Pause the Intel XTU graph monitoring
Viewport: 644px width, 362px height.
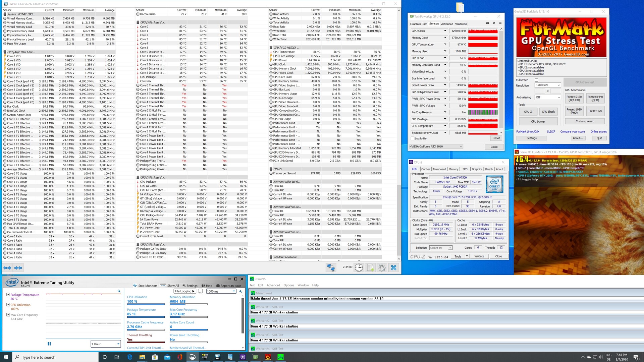pyautogui.click(x=49, y=344)
